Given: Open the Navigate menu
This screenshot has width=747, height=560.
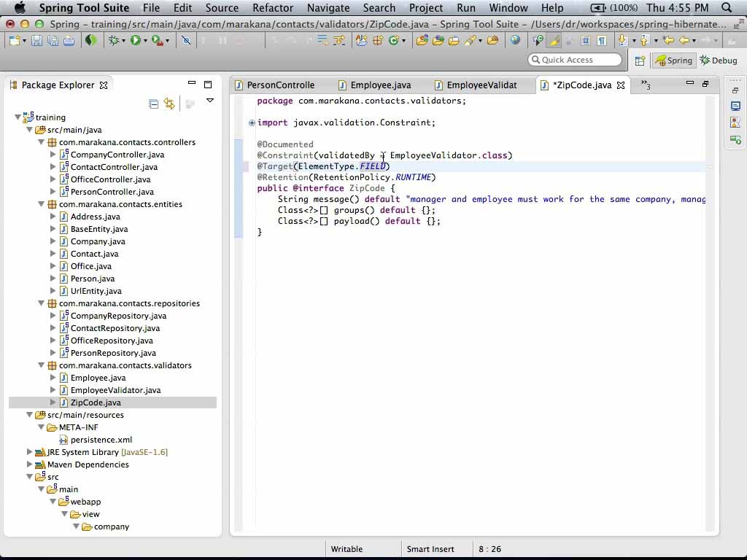Looking at the screenshot, I should 328,7.
